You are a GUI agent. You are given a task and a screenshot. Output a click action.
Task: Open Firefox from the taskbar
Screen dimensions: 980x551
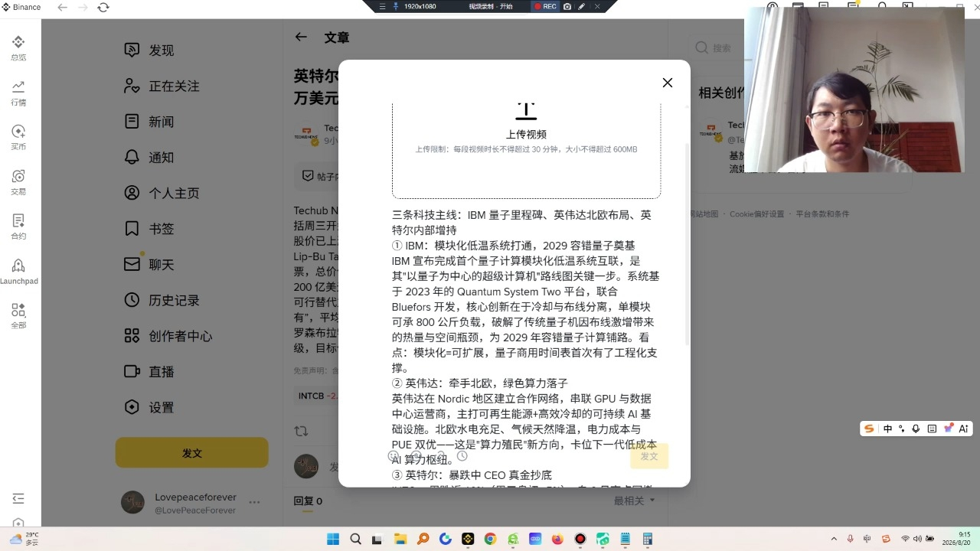[x=557, y=539]
